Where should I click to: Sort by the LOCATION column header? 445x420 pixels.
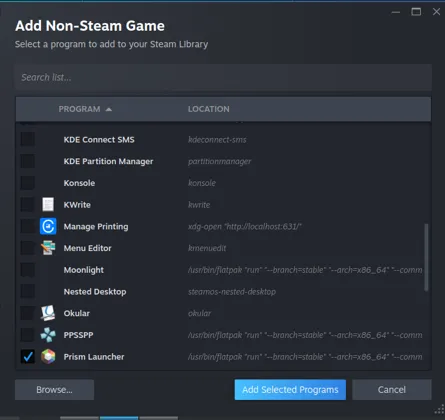tap(209, 109)
